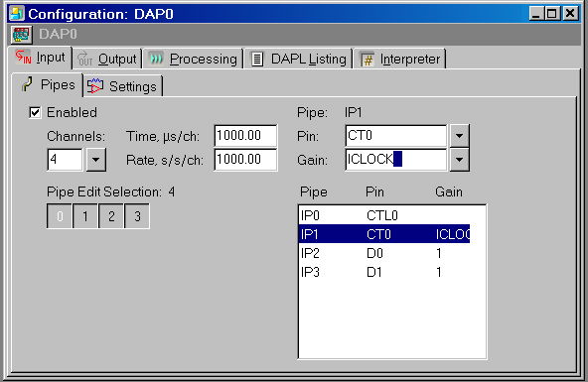Click the D1 pin cell
Image resolution: width=588 pixels, height=382 pixels.
[373, 272]
